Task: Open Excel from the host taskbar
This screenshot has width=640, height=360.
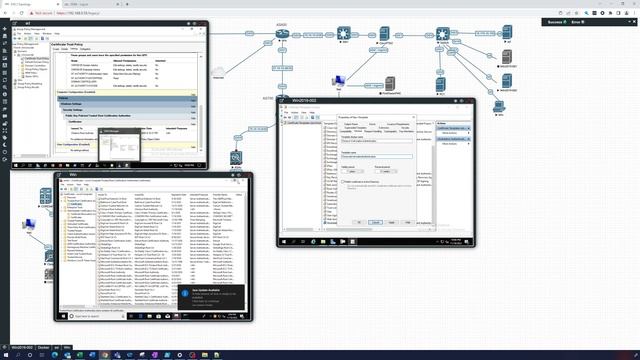Action: (x=80, y=355)
